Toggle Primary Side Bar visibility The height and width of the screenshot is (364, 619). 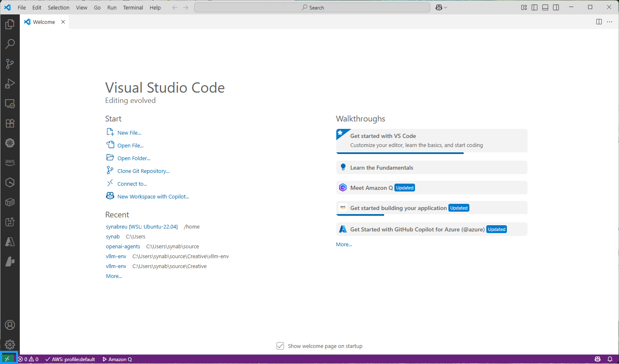pyautogui.click(x=535, y=7)
